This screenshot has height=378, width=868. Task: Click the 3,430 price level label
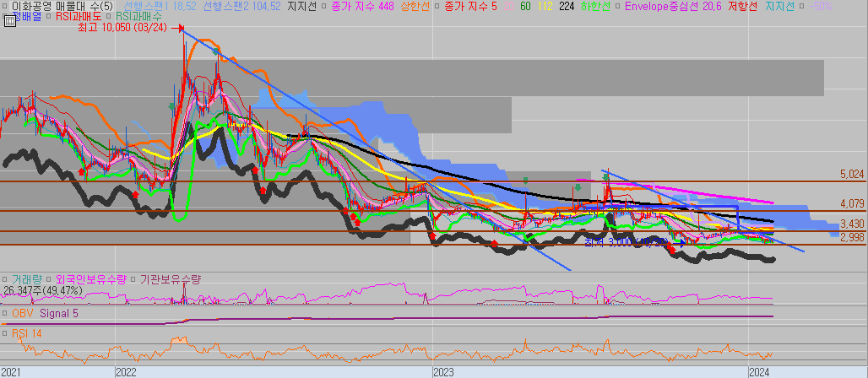(x=852, y=224)
